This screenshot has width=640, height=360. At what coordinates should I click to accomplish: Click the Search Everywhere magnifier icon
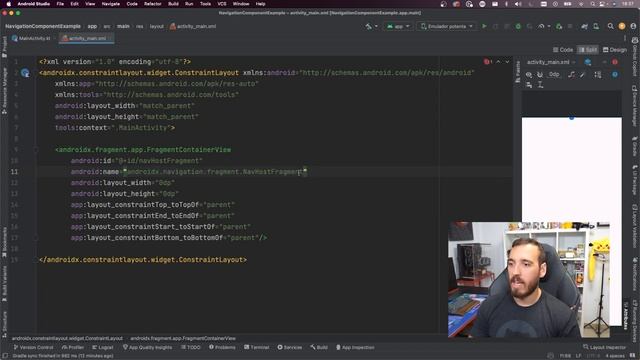pos(610,26)
